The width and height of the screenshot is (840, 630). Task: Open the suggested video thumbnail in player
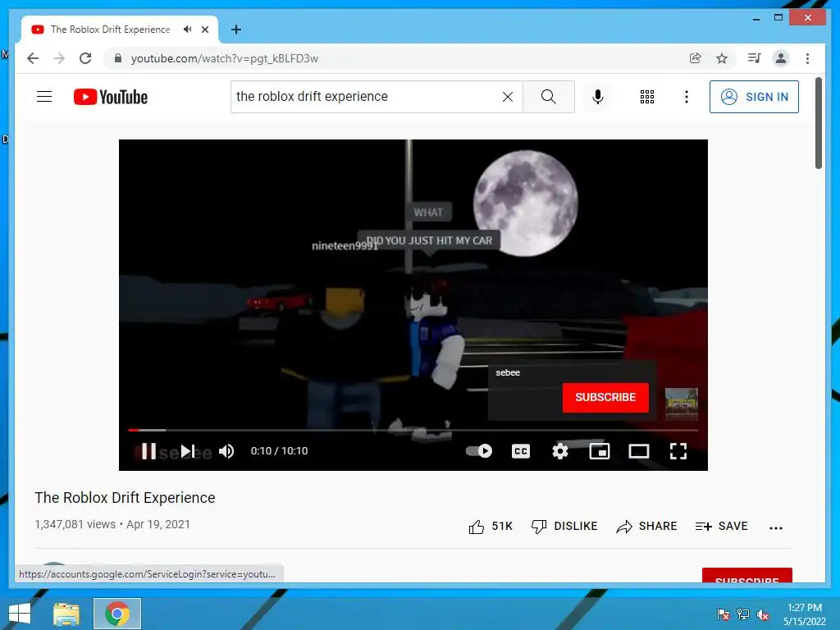coord(681,404)
